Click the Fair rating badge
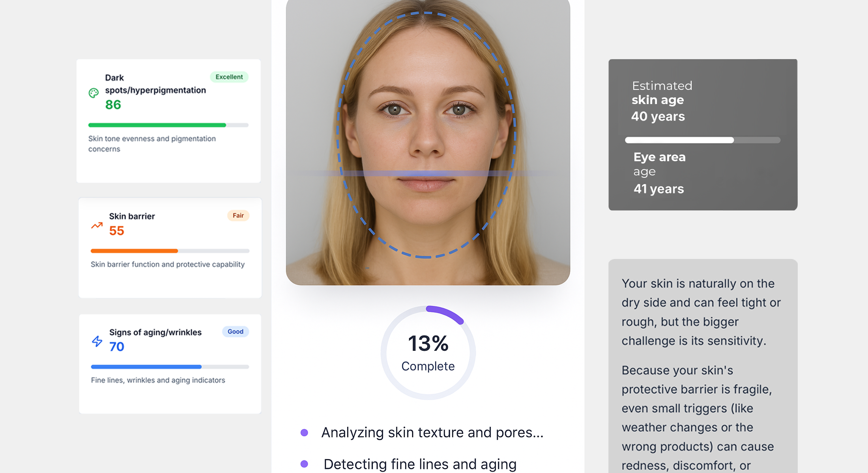The height and width of the screenshot is (473, 868). point(238,216)
